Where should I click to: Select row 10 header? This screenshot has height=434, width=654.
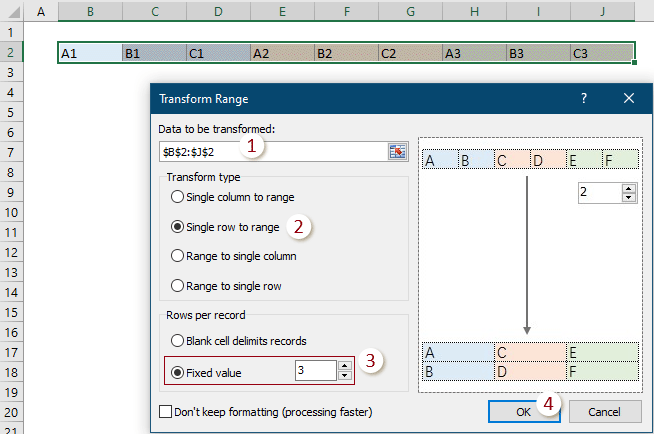pos(11,213)
